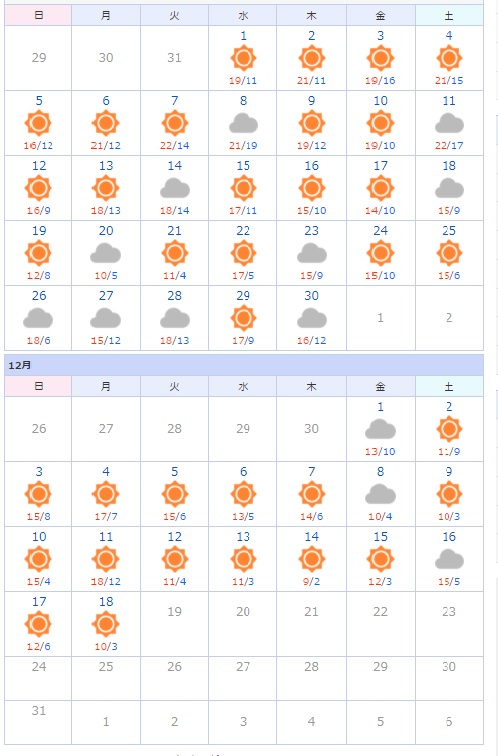
Task: Click the 日 column header in December
Action: pos(38,387)
